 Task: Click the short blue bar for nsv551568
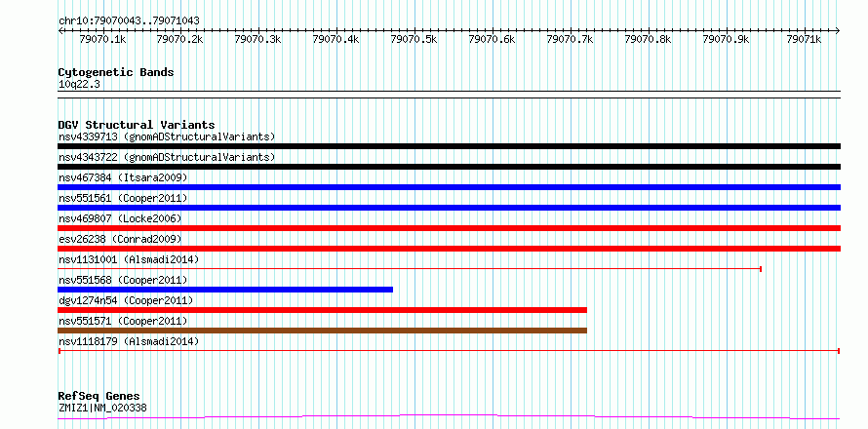(225, 290)
